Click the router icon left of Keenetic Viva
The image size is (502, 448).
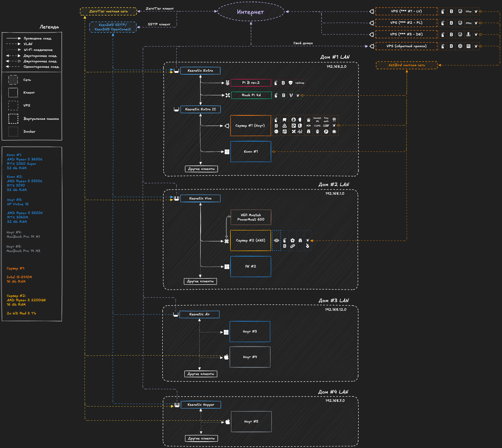(177, 198)
